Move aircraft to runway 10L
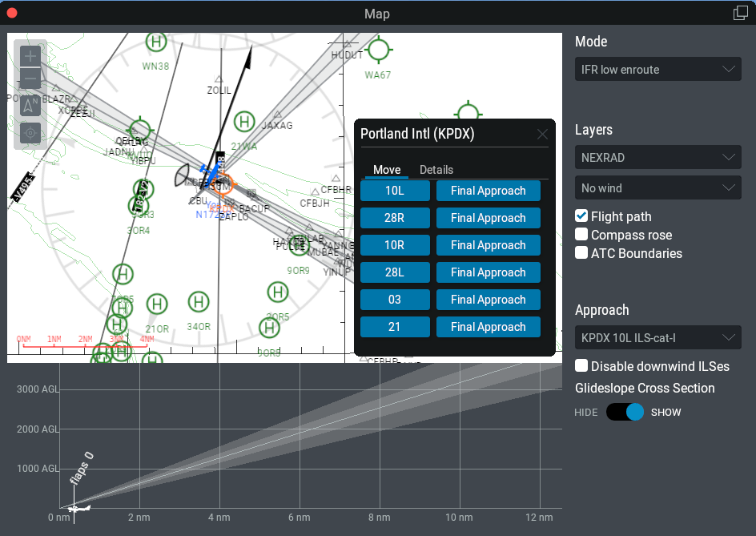 pyautogui.click(x=395, y=191)
